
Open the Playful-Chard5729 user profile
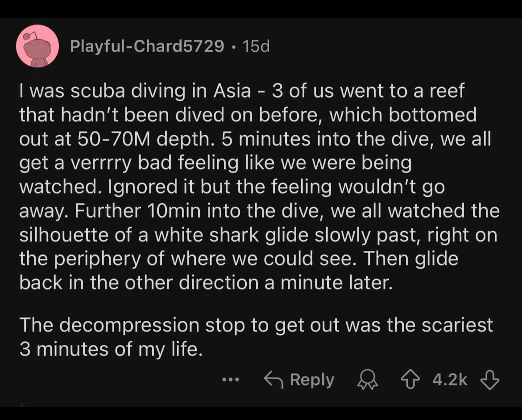[147, 46]
